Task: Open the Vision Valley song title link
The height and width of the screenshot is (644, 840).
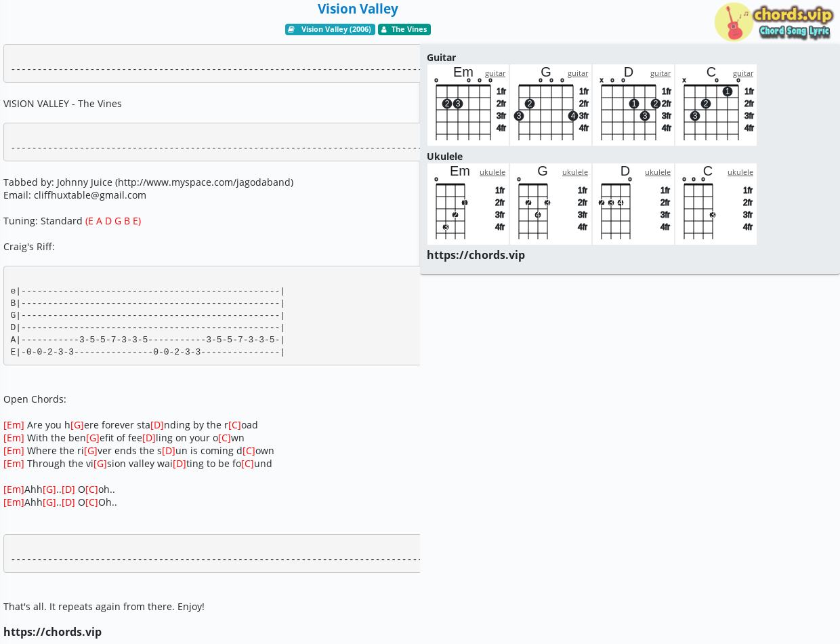Action: coord(358,9)
